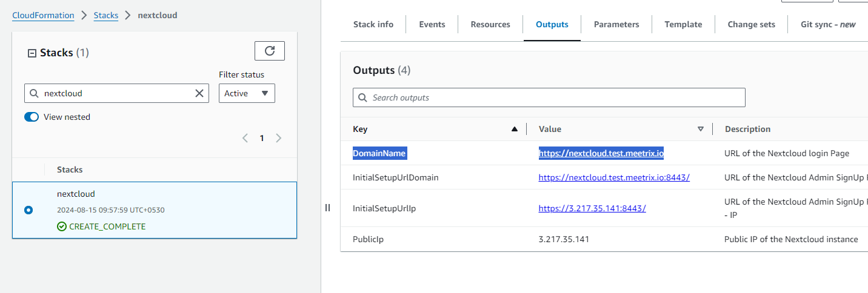Open the 3.217.35.141:8443 setup link
868x293 pixels.
(592, 208)
